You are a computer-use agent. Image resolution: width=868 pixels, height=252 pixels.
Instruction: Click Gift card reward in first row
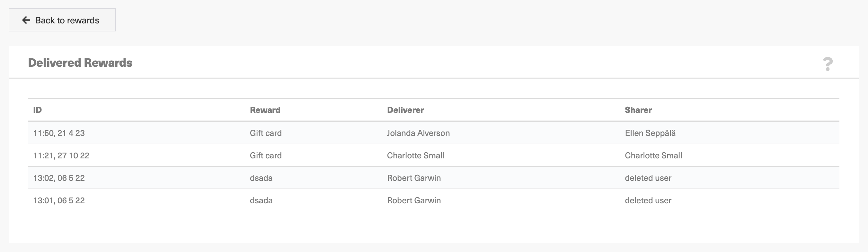coord(266,133)
